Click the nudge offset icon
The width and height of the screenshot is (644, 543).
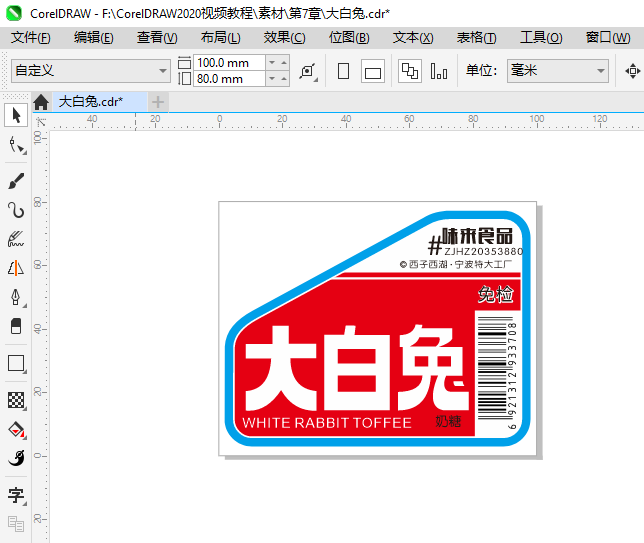[632, 71]
